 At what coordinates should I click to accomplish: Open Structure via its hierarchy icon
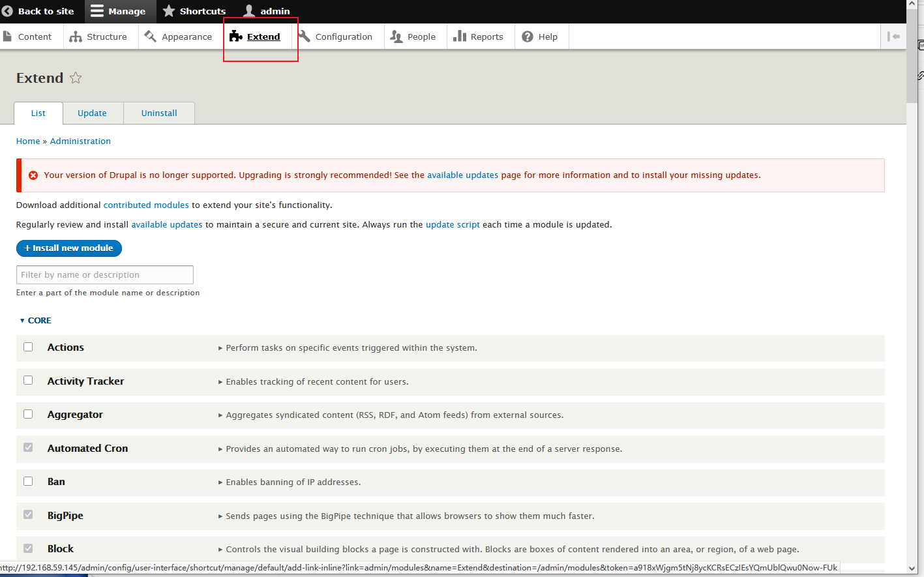click(76, 37)
